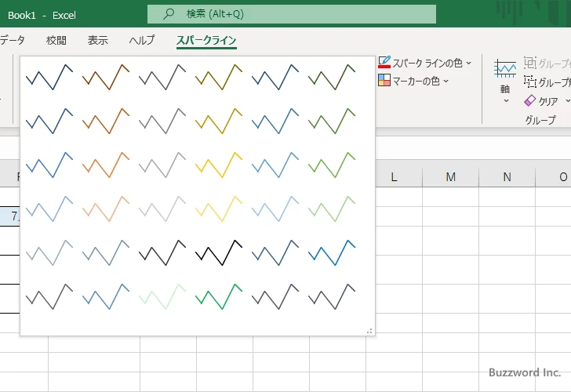
Task: Apply the pale green sparkline style in the fourth row
Action: pyautogui.click(x=331, y=209)
